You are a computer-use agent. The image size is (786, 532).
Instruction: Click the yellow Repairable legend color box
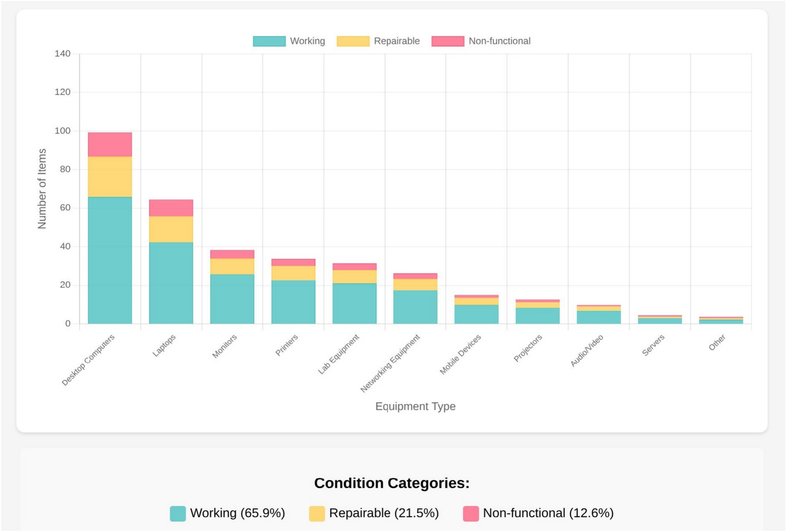pos(353,41)
